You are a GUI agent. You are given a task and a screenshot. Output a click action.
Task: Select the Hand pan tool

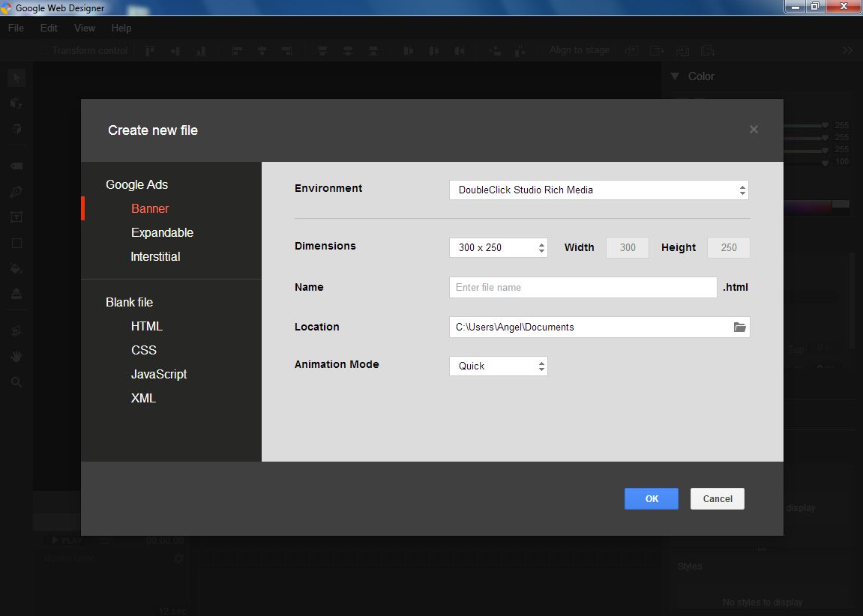pyautogui.click(x=16, y=356)
